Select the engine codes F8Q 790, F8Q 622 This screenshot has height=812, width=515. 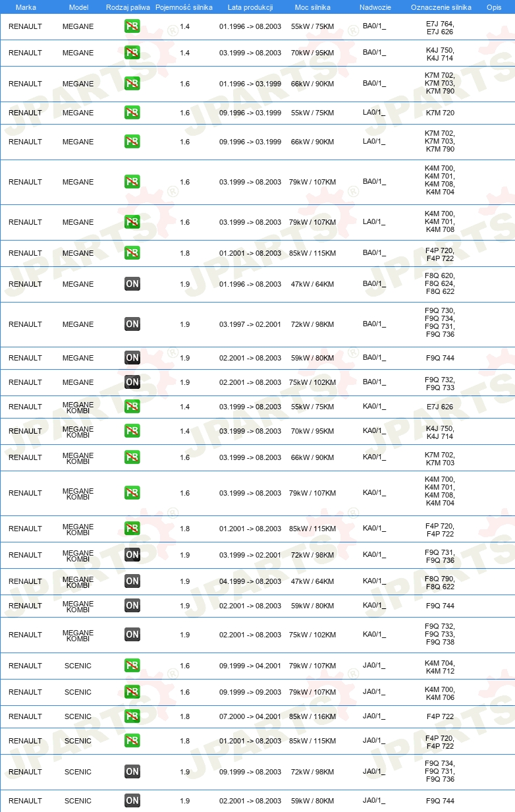click(440, 583)
